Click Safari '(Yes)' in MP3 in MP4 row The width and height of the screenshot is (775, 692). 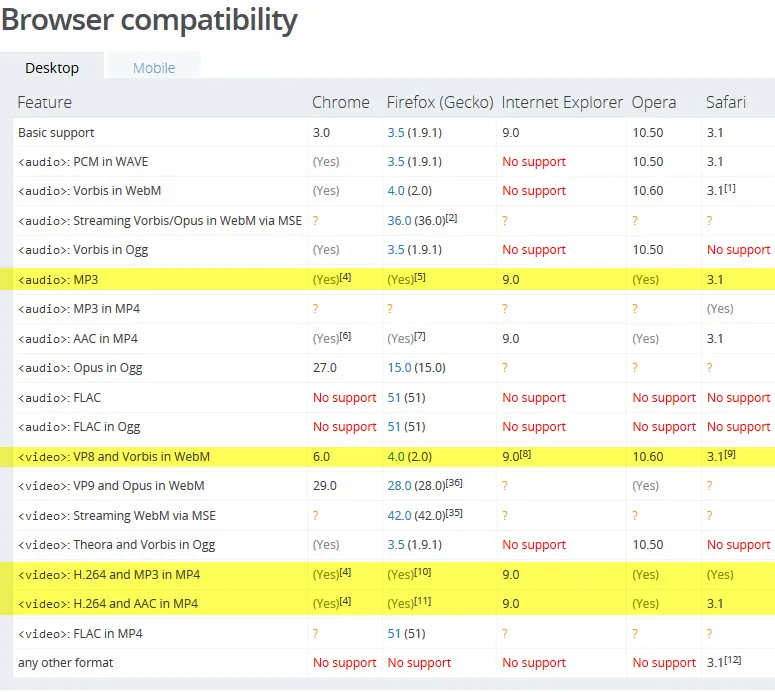pos(720,309)
